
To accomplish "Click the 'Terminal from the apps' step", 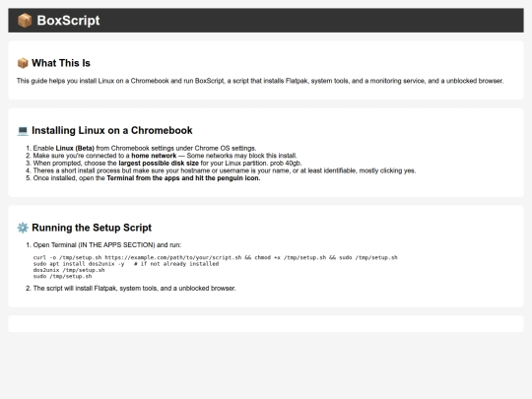I will coord(147,178).
